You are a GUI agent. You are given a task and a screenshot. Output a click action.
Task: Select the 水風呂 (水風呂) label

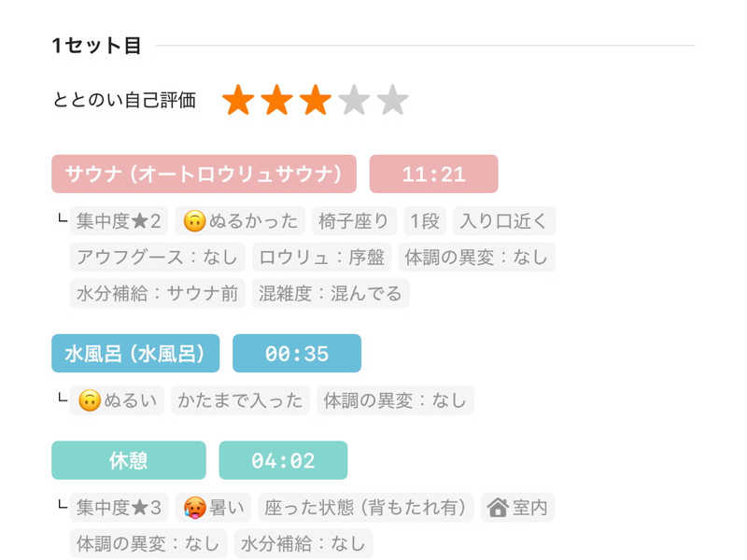tap(135, 354)
